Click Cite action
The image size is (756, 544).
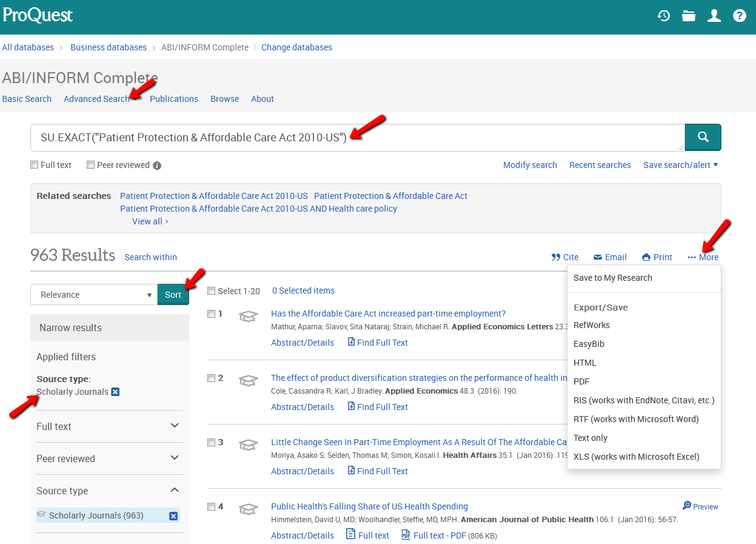(x=565, y=257)
